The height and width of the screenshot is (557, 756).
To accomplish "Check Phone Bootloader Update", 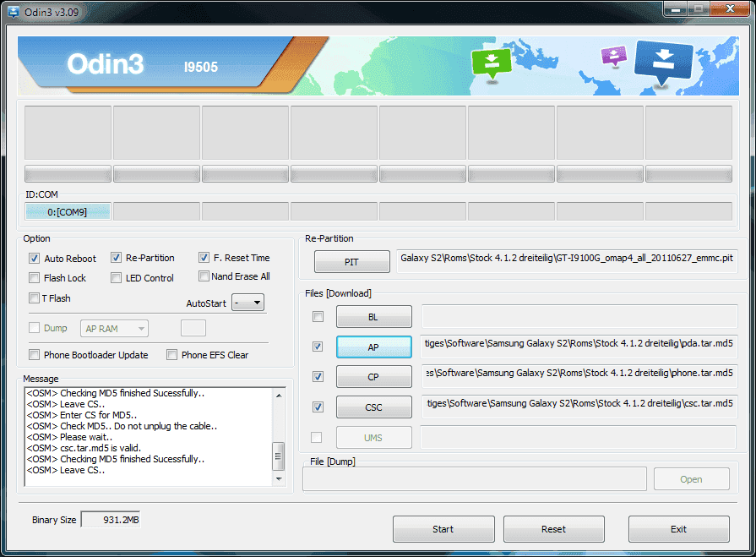I will [34, 355].
